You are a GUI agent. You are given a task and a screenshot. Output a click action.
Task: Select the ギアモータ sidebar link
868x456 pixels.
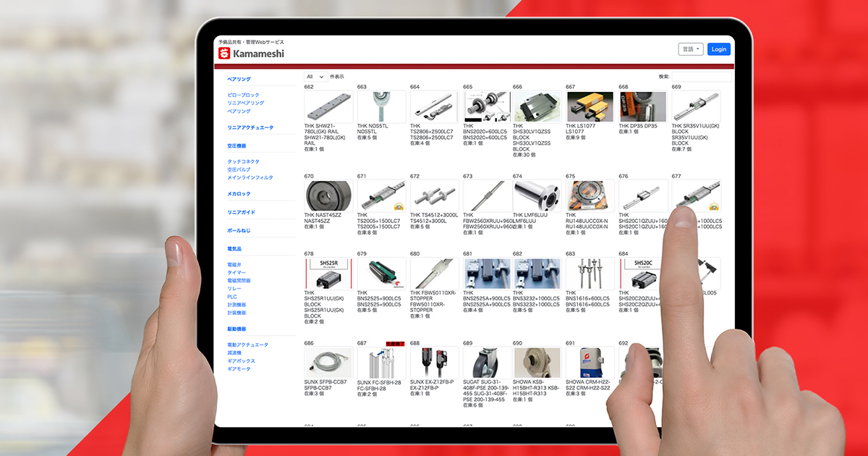pos(239,369)
